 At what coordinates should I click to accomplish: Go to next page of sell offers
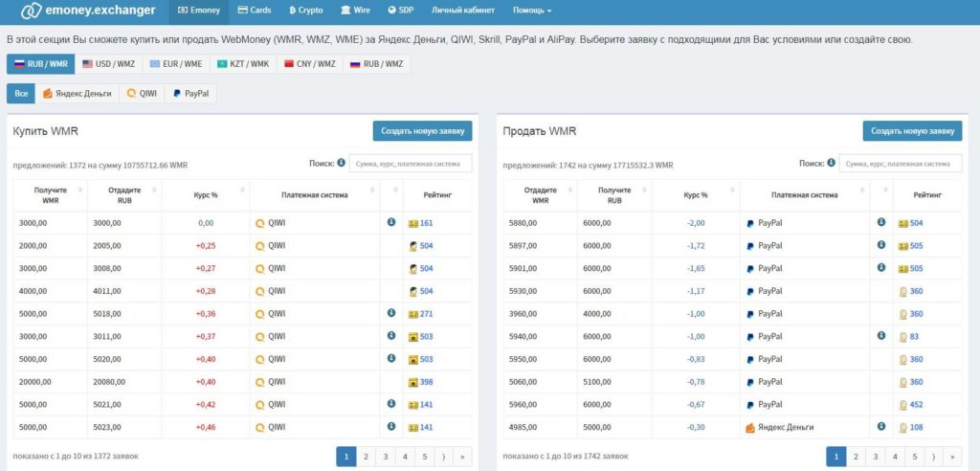pyautogui.click(x=933, y=457)
